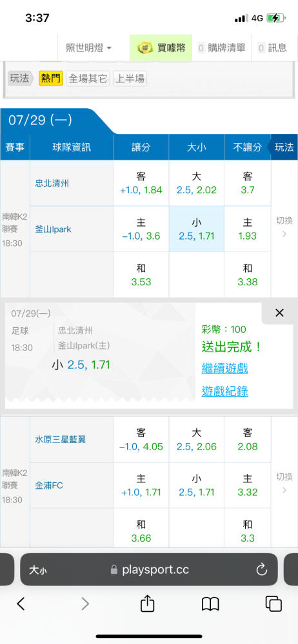Open the 遊戲紀錄 link

pos(224,392)
